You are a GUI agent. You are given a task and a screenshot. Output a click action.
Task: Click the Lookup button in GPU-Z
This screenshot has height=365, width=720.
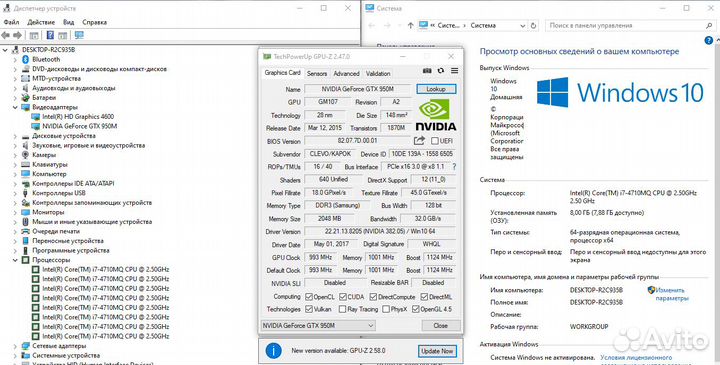(x=436, y=89)
